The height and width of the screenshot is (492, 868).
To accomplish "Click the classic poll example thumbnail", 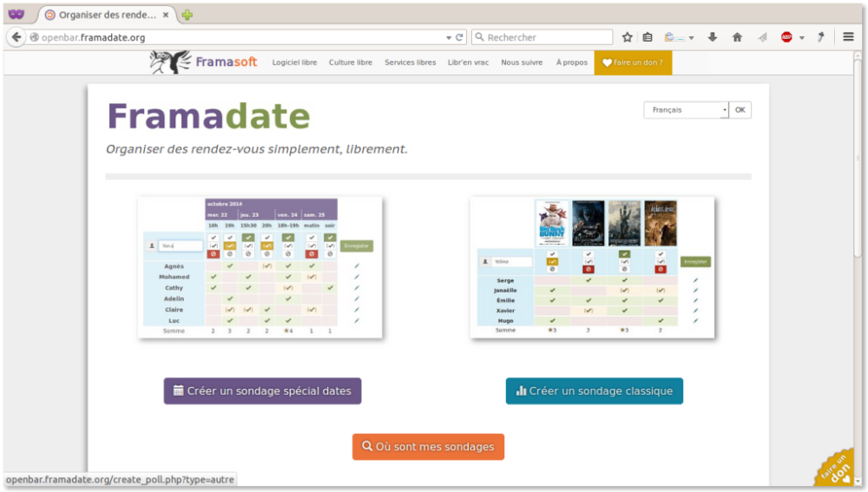I will coord(592,267).
